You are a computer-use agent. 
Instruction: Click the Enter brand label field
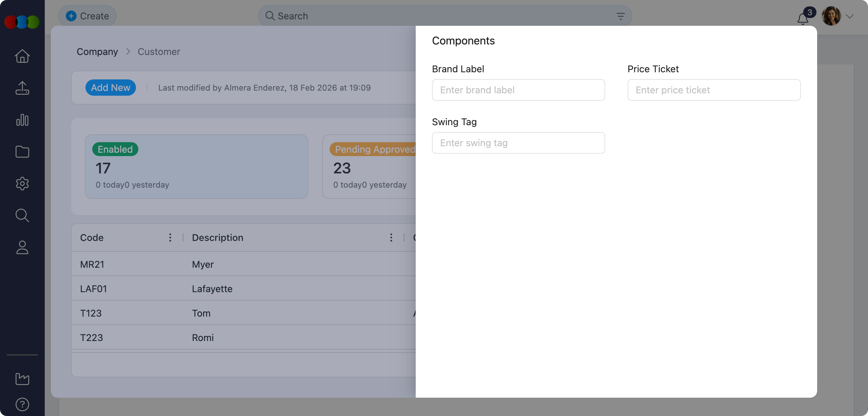(518, 90)
